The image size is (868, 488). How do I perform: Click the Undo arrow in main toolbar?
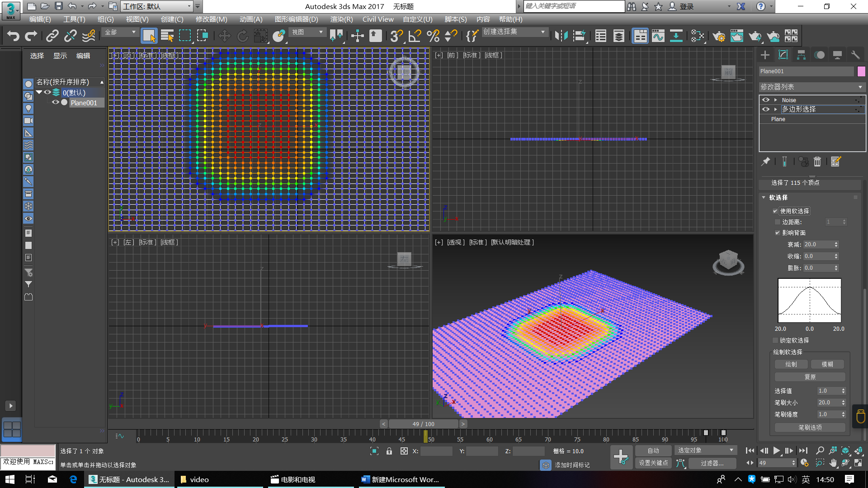point(13,36)
